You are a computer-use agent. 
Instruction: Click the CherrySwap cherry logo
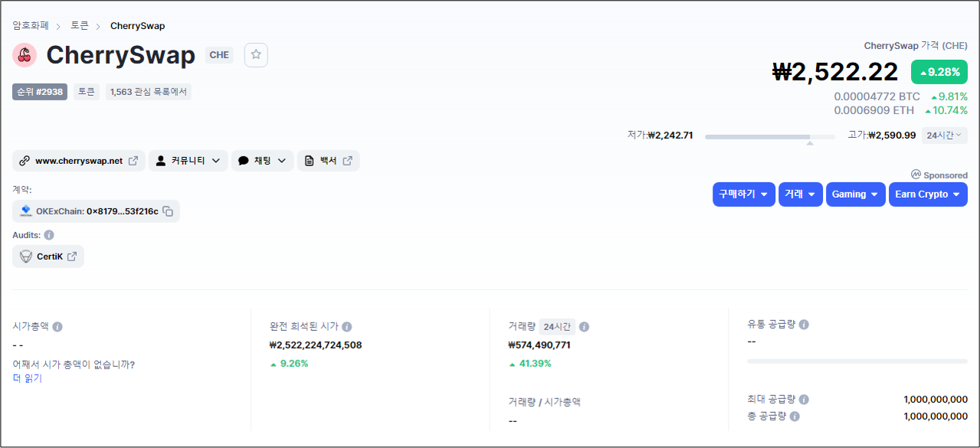click(x=25, y=55)
